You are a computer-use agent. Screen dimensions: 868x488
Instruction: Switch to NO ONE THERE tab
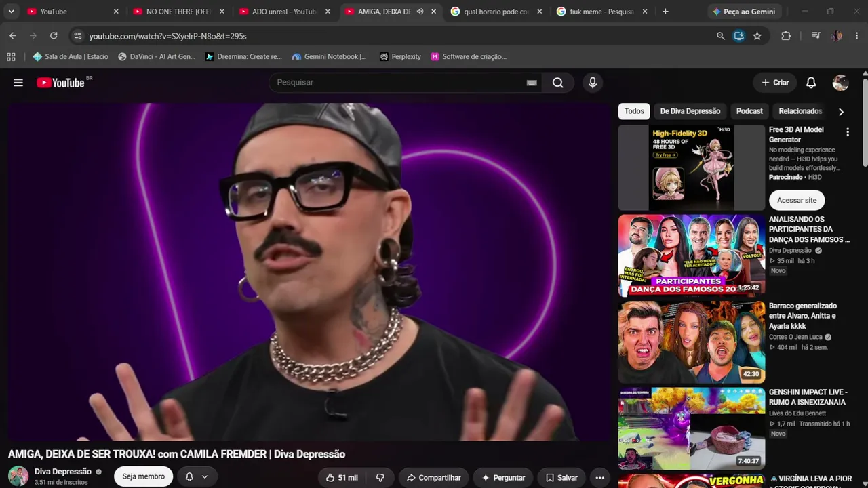[x=179, y=12]
